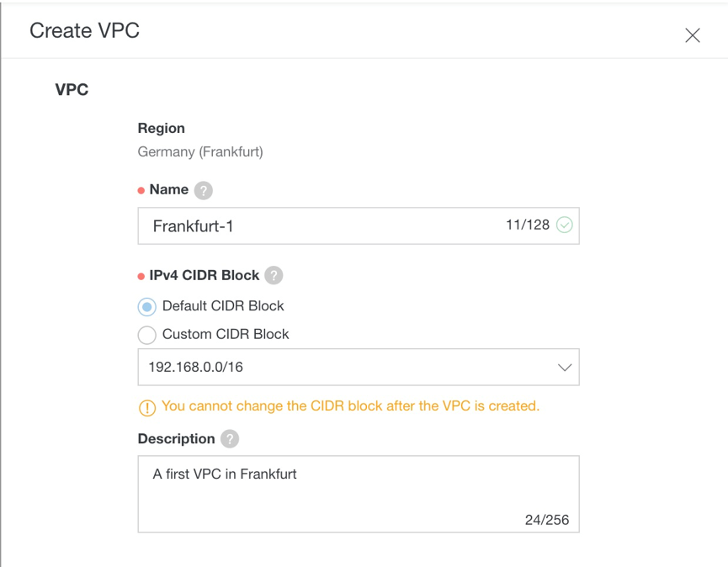This screenshot has width=728, height=567.
Task: Click the cannot change CIDR block warning text
Action: pyautogui.click(x=350, y=406)
